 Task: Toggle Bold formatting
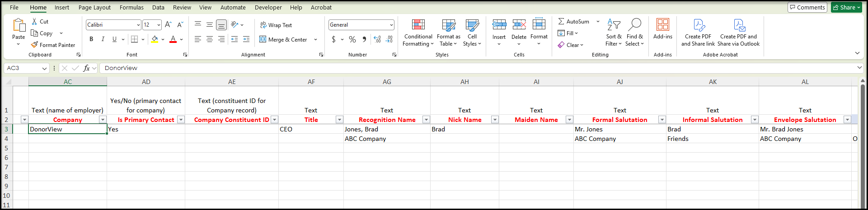pos(91,39)
